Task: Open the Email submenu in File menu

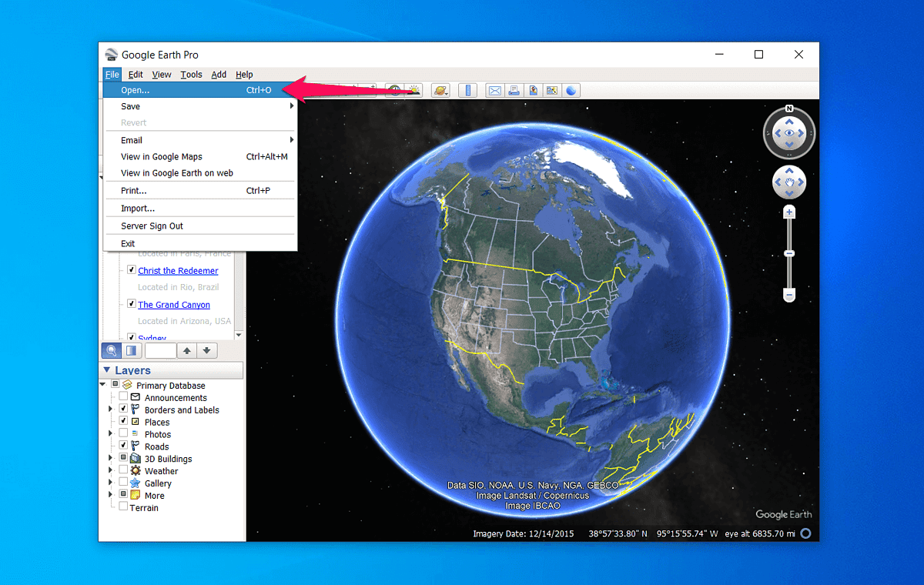Action: click(200, 140)
